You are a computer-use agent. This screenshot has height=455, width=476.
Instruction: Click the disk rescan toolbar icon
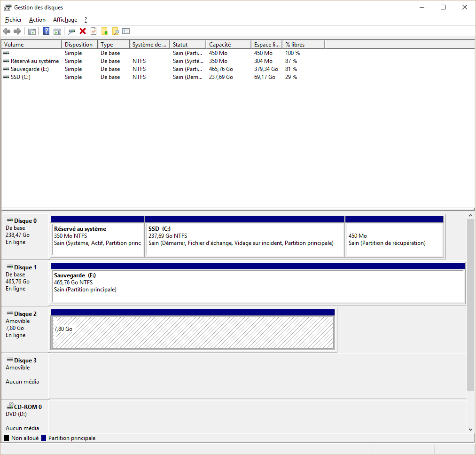click(71, 31)
